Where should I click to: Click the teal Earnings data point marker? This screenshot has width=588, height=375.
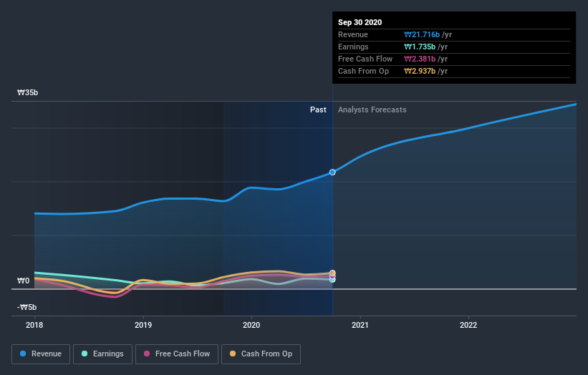pos(332,280)
